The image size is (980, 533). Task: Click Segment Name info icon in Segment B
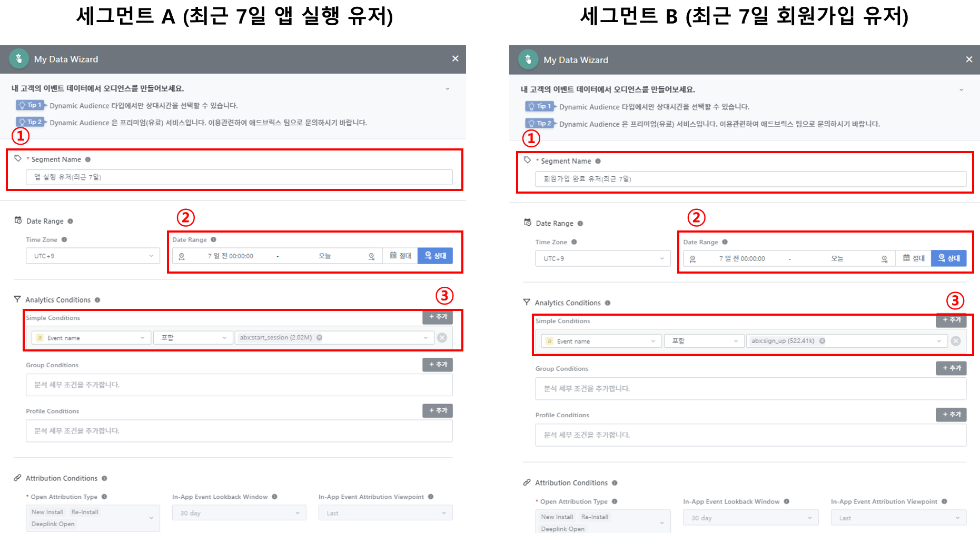598,161
